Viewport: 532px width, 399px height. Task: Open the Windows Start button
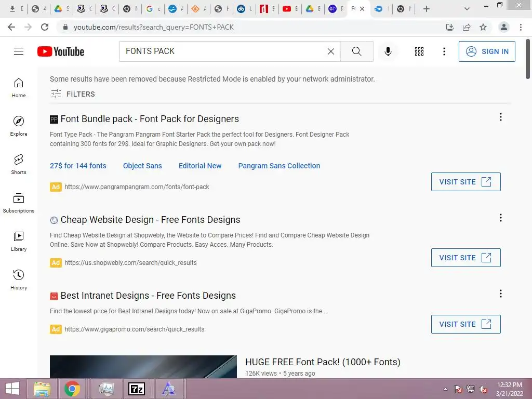(x=12, y=389)
